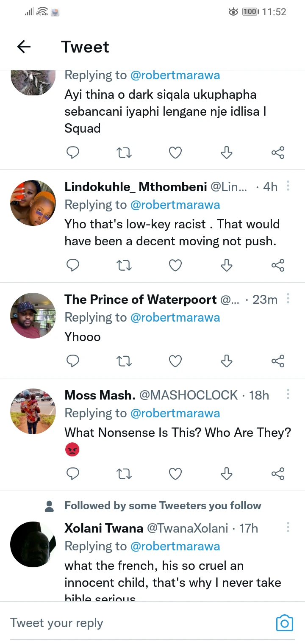Open Moss Mash's profile picture
The height and width of the screenshot is (644, 305).
[33, 411]
